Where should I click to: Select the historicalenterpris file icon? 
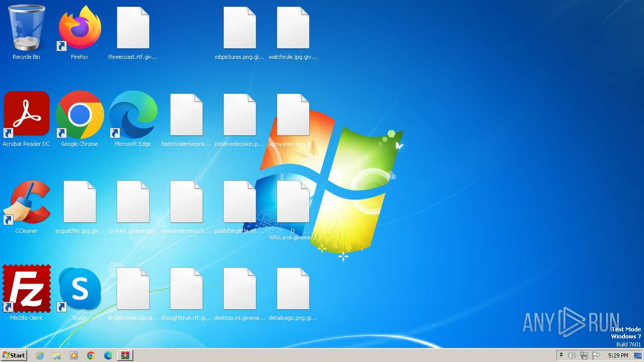click(x=186, y=115)
